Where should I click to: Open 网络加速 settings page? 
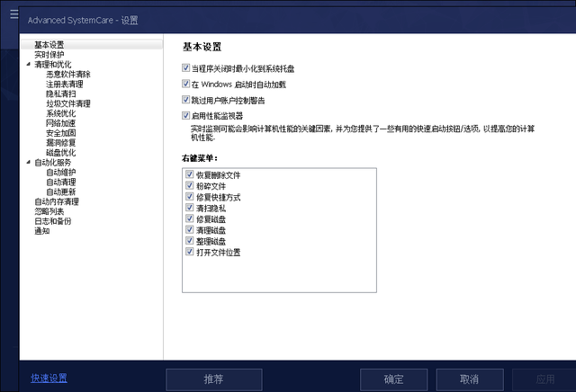(x=60, y=123)
